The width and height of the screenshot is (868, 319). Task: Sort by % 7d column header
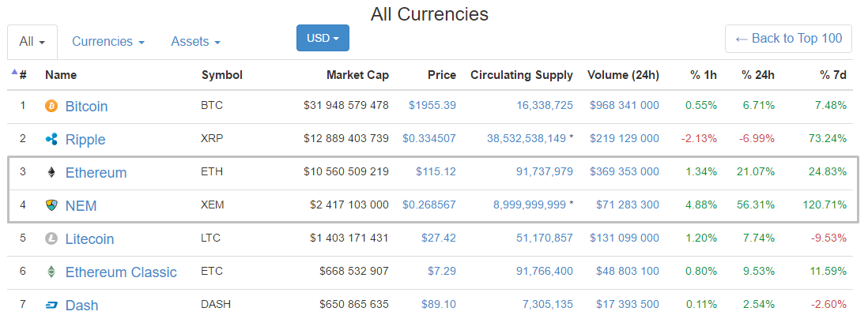click(x=833, y=75)
